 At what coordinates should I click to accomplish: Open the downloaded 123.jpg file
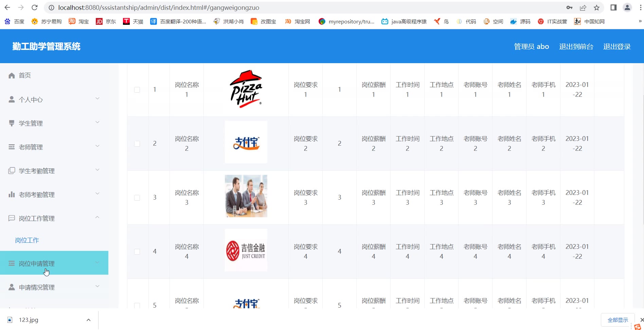coord(29,320)
